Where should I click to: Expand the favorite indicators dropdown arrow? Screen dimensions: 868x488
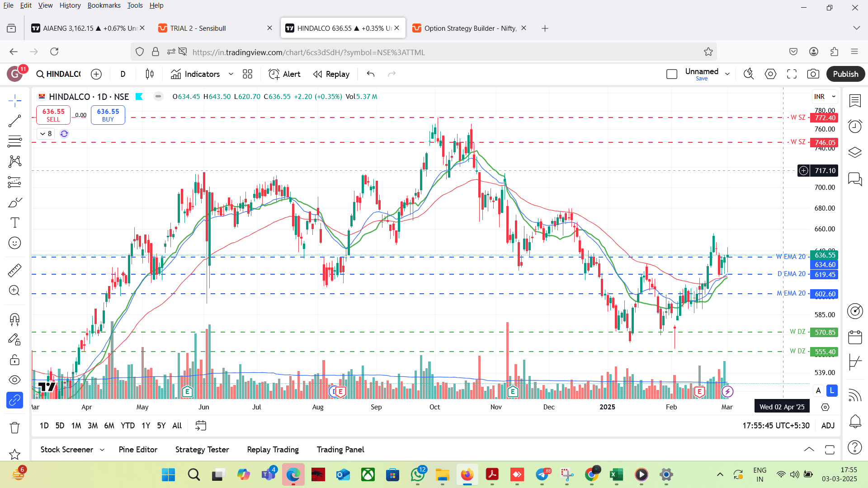click(231, 74)
